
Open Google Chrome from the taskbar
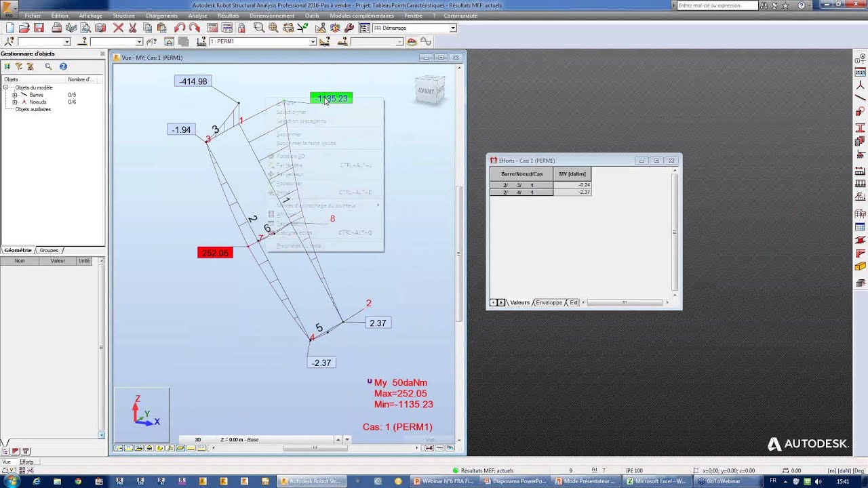(x=78, y=481)
